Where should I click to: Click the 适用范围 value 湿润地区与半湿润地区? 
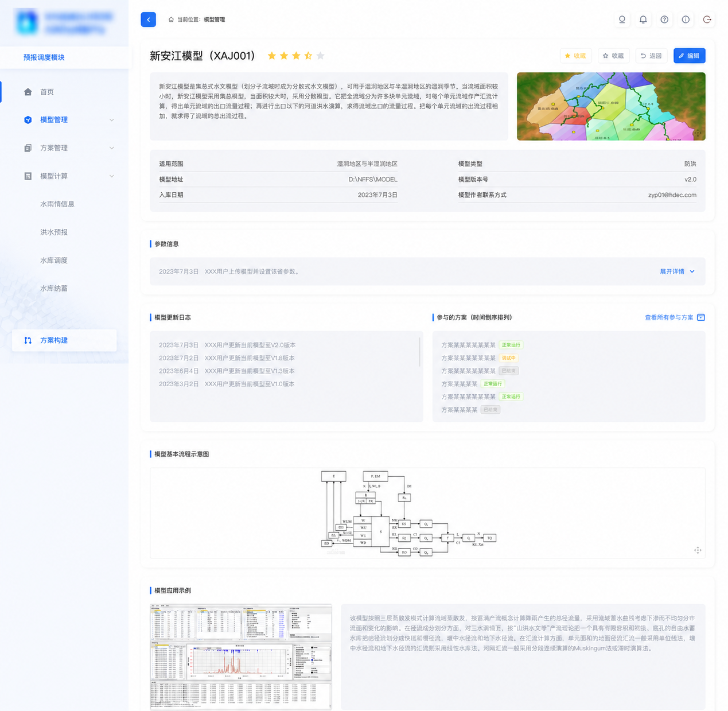pyautogui.click(x=367, y=164)
